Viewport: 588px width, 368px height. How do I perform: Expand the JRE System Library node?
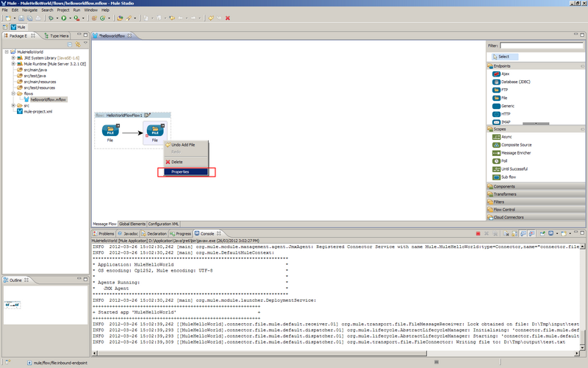[13, 58]
